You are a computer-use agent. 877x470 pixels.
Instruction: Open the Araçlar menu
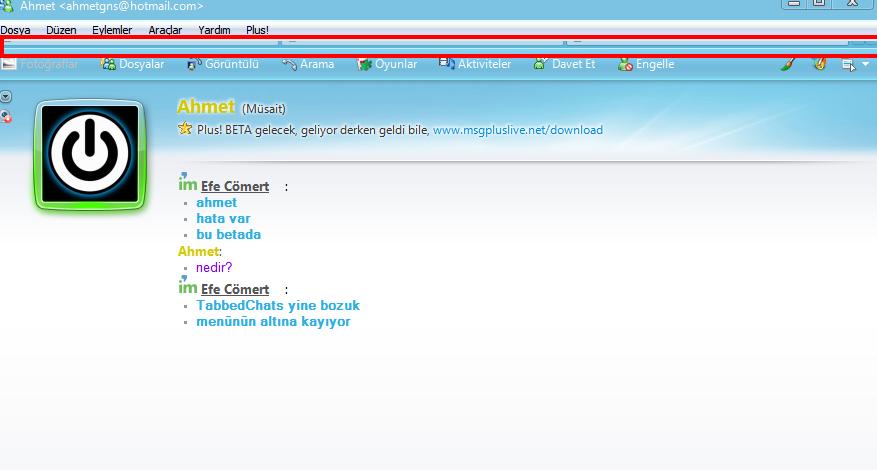[x=165, y=30]
